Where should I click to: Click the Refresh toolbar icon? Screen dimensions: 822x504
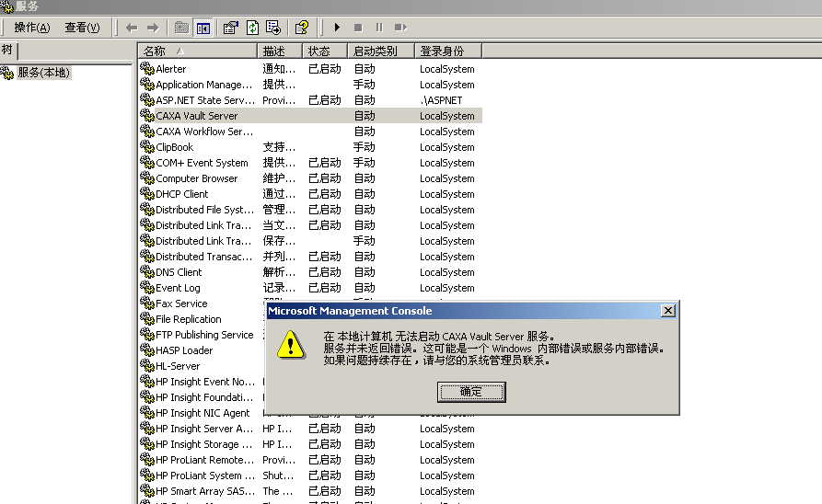252,28
